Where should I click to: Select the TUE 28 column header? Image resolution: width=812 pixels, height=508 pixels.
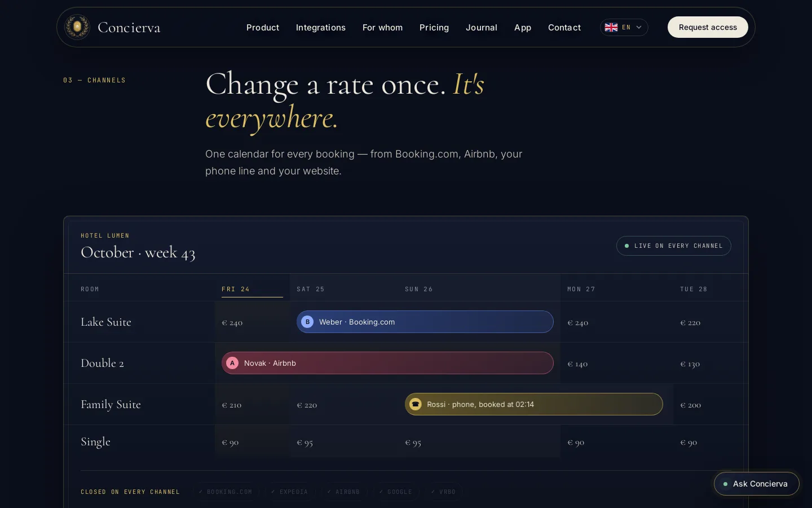point(694,289)
